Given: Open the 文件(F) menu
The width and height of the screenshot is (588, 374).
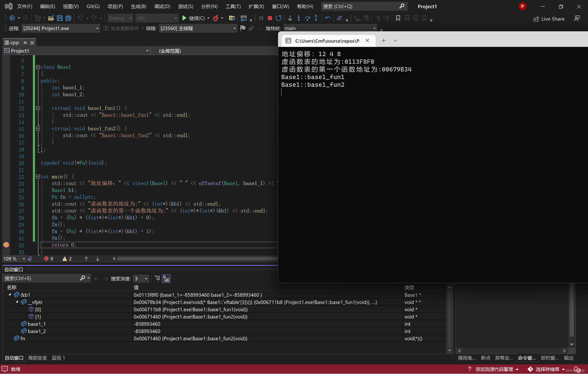Looking at the screenshot, I should [x=25, y=6].
